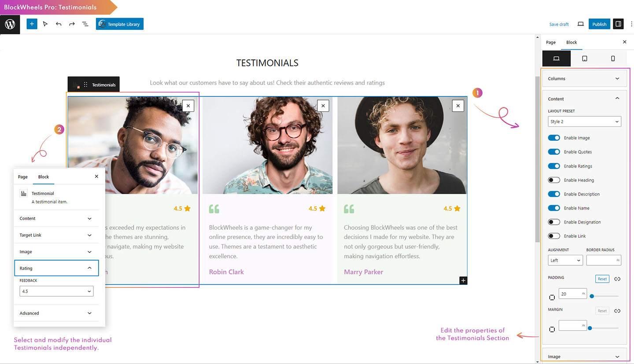The width and height of the screenshot is (634, 364).
Task: Click the blue block inserter plus icon
Action: [x=32, y=24]
